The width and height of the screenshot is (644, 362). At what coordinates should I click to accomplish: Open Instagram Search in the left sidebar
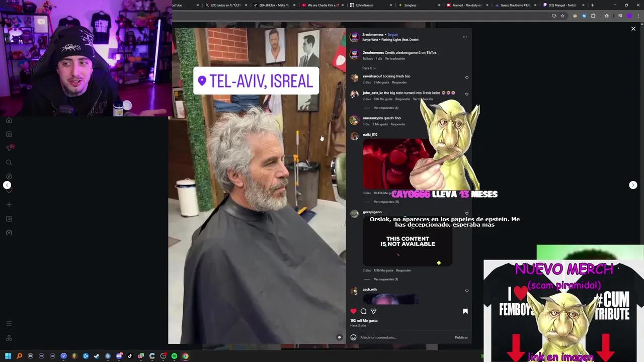click(x=9, y=162)
